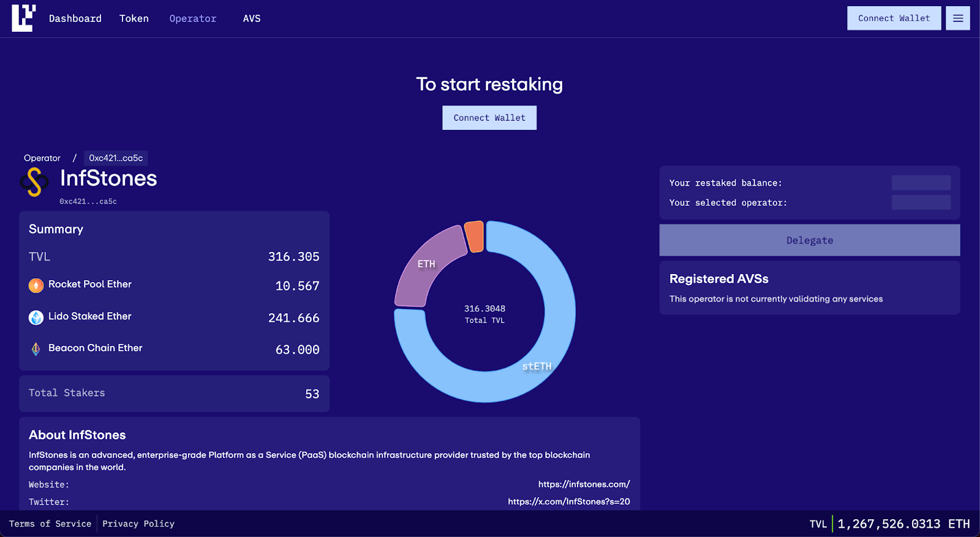Click the Twitter: label

(x=49, y=502)
